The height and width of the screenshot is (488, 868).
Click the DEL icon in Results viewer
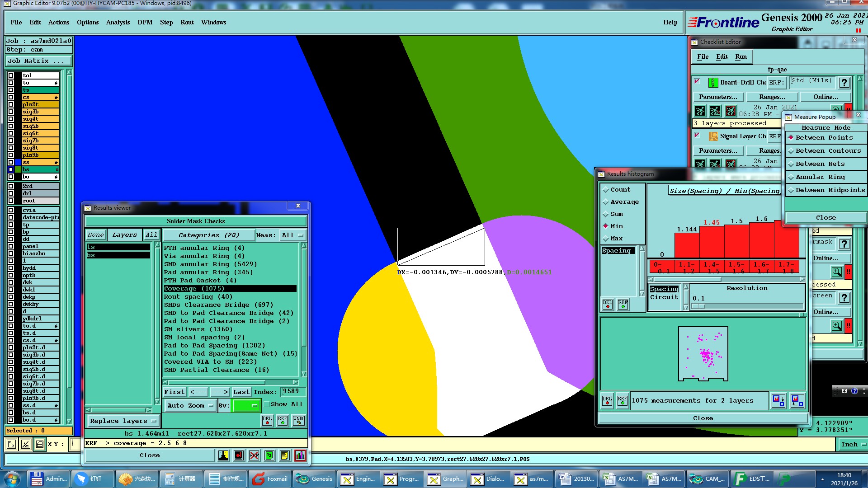(267, 421)
